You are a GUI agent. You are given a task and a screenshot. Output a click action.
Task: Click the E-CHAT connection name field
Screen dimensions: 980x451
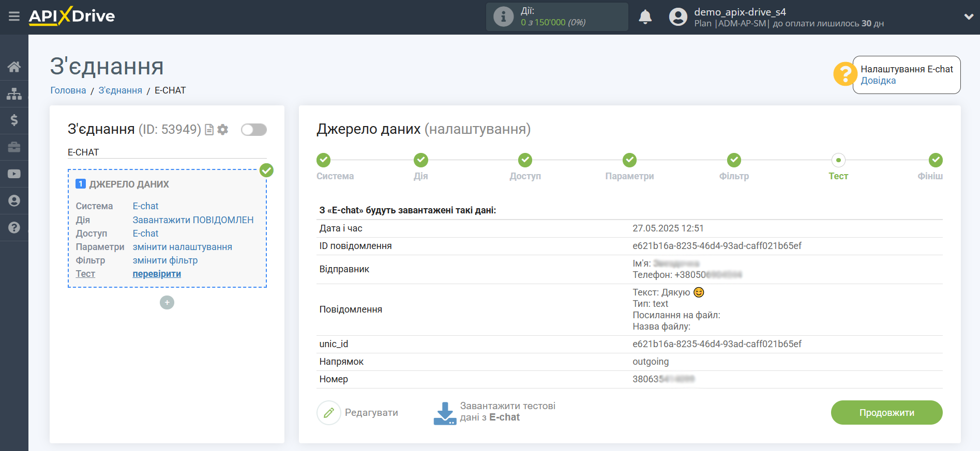click(167, 152)
